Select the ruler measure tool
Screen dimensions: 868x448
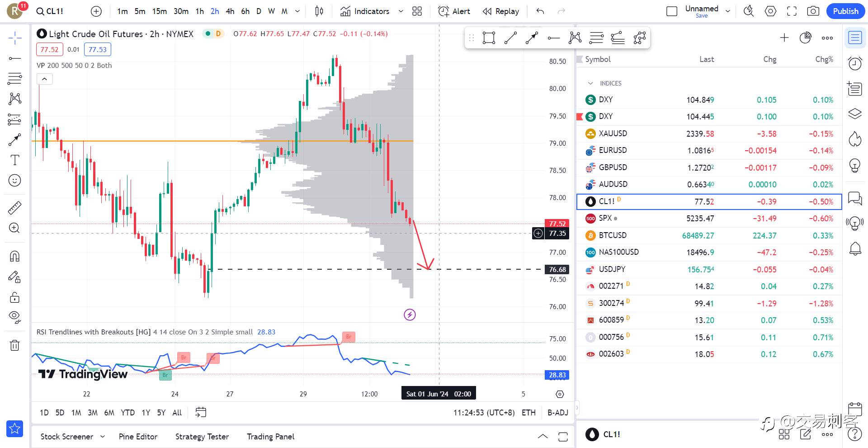pyautogui.click(x=15, y=208)
